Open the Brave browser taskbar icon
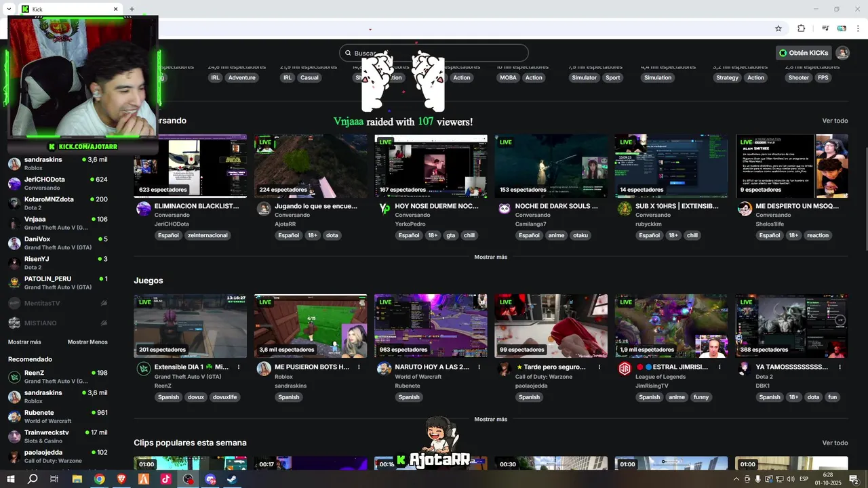 pyautogui.click(x=121, y=479)
